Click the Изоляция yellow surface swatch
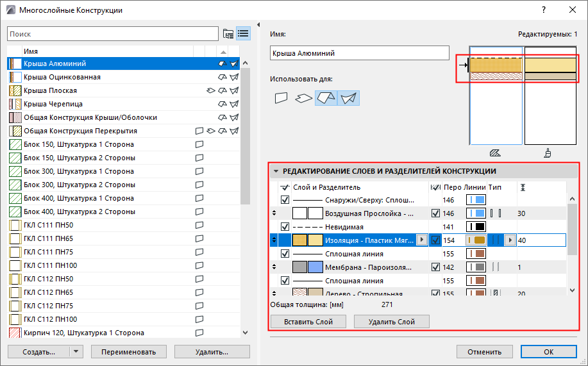This screenshot has width=588, height=366. point(315,240)
